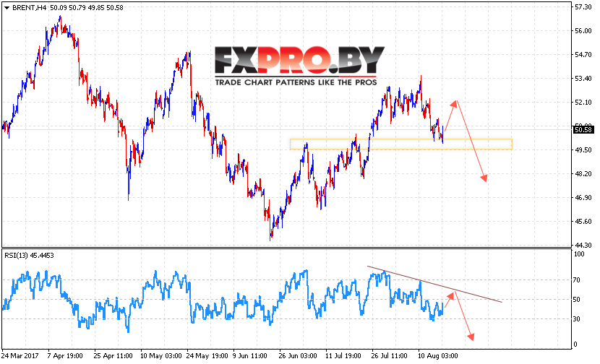Click the 7 Apr 19:00 time label
This screenshot has height=364, width=600.
click(65, 356)
